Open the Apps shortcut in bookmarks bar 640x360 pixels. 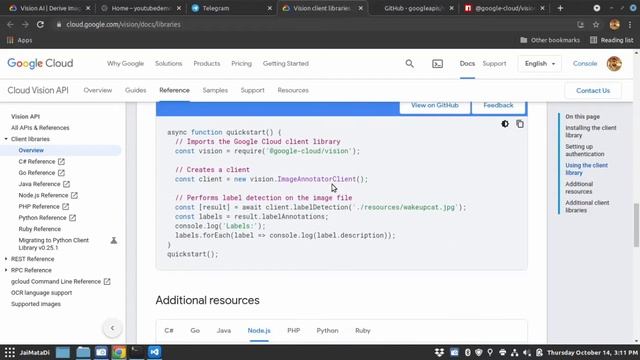click(20, 40)
